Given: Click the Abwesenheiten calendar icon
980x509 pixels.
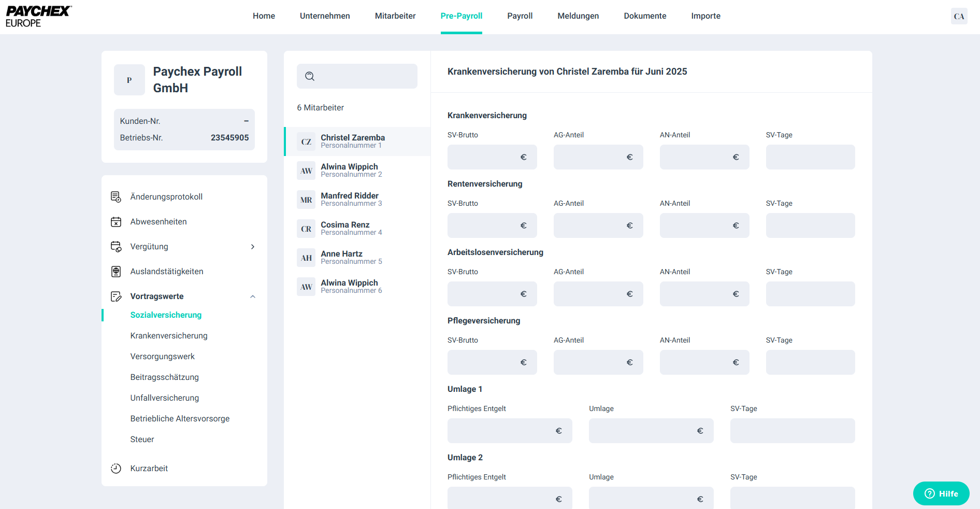Looking at the screenshot, I should (x=116, y=222).
